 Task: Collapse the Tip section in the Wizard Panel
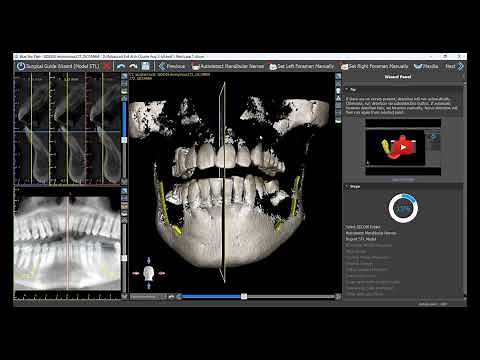point(347,90)
